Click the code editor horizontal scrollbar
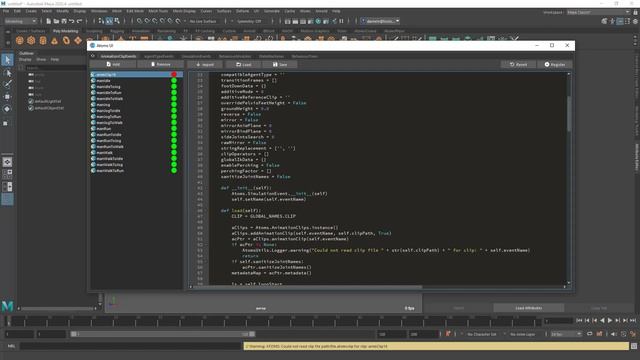 coord(308,287)
